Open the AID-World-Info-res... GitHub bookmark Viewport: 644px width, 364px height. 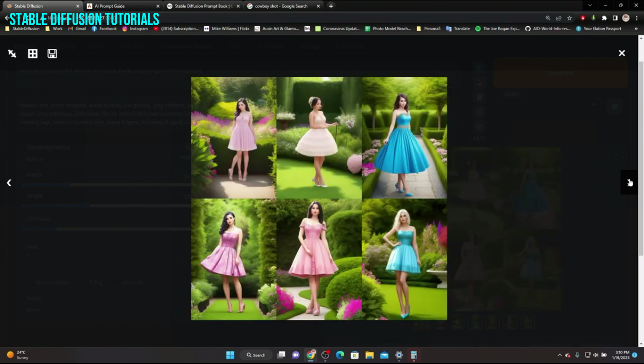[x=548, y=28]
